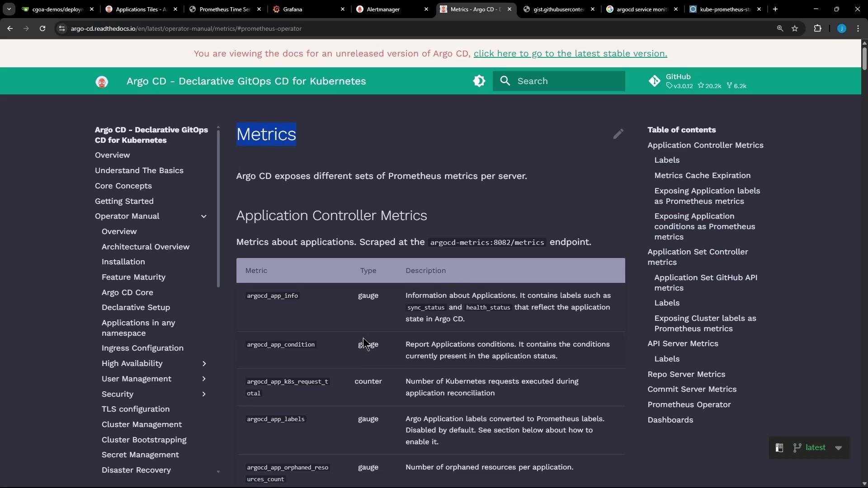
Task: Click the Search docs input field
Action: (x=559, y=81)
